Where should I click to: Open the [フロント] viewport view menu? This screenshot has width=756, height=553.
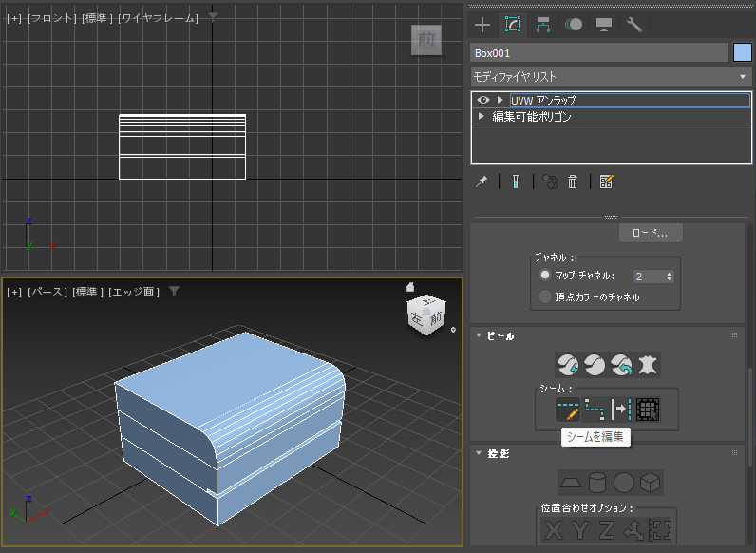[x=52, y=18]
